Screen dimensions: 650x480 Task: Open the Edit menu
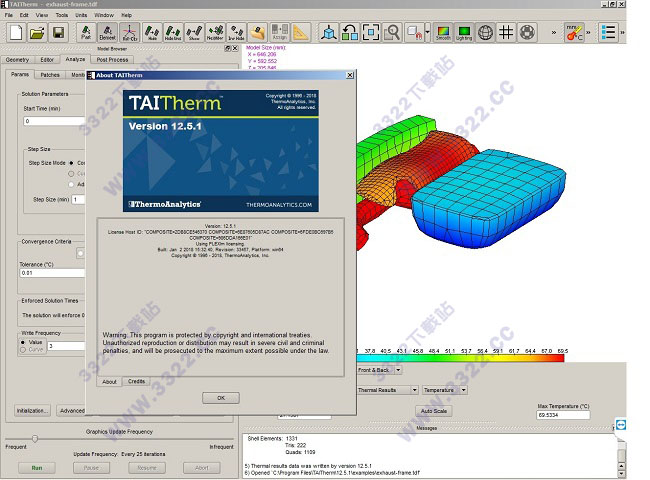pos(24,15)
